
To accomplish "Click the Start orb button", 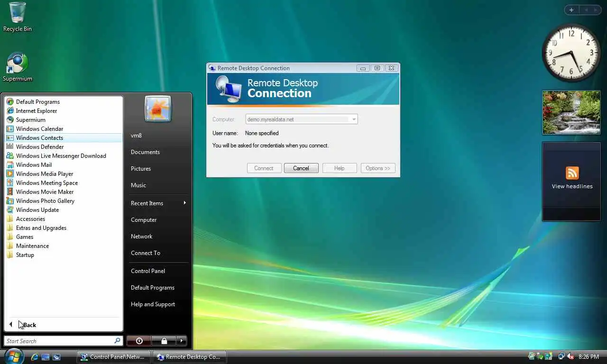I will pos(14,356).
